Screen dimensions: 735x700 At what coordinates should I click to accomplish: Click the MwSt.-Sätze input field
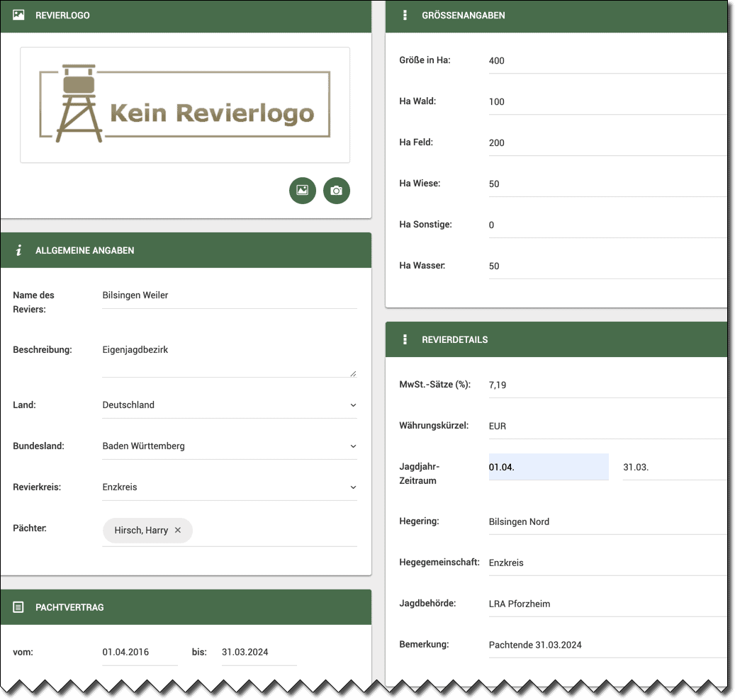tap(606, 385)
